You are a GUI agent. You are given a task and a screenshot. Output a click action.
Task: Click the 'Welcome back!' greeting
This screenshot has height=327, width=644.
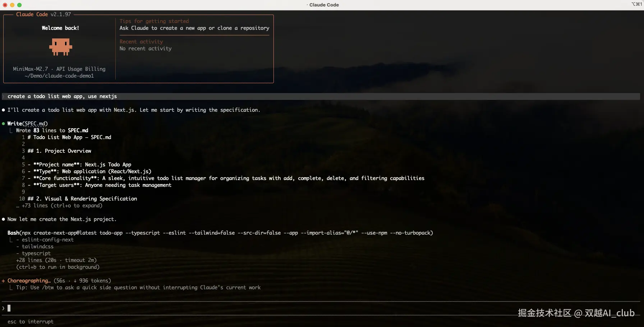tap(60, 28)
